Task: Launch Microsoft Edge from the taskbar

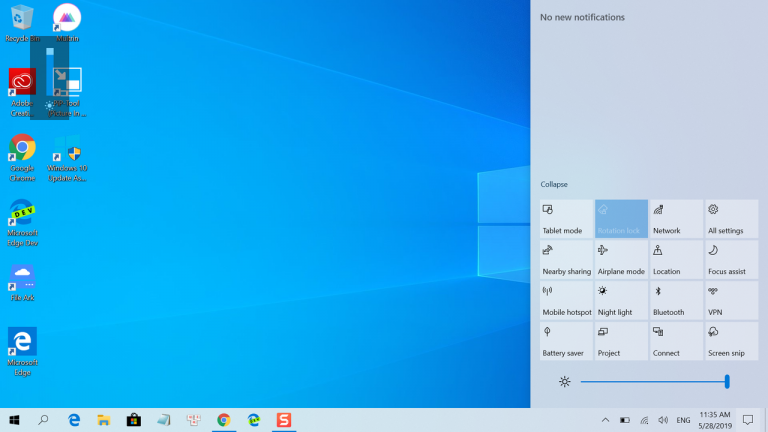Action: coord(74,420)
